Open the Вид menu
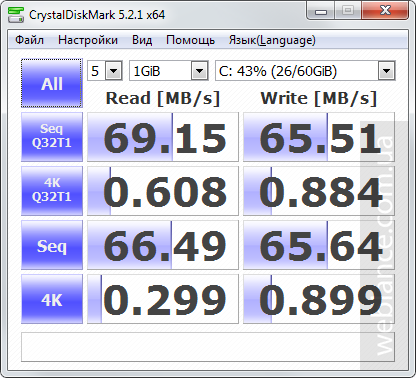The width and height of the screenshot is (416, 378). click(x=142, y=40)
